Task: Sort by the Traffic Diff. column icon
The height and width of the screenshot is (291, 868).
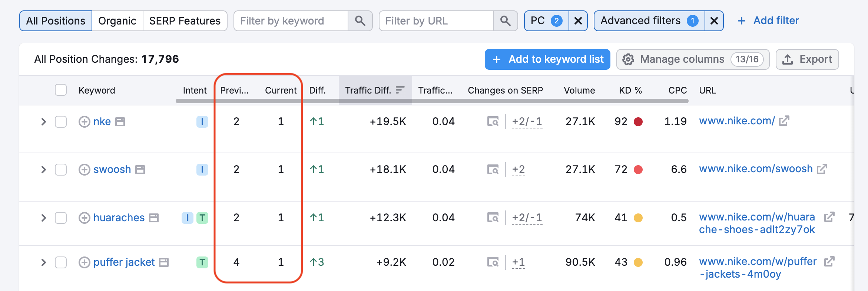Action: click(400, 90)
